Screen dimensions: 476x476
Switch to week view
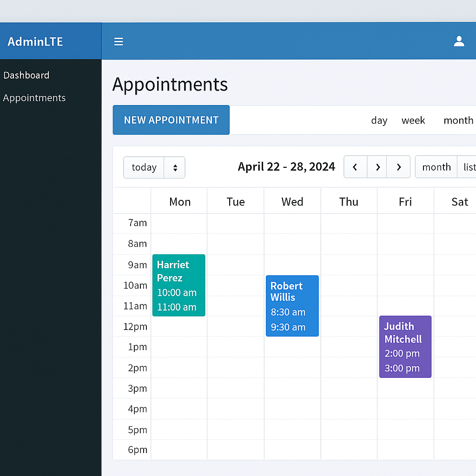(x=413, y=120)
